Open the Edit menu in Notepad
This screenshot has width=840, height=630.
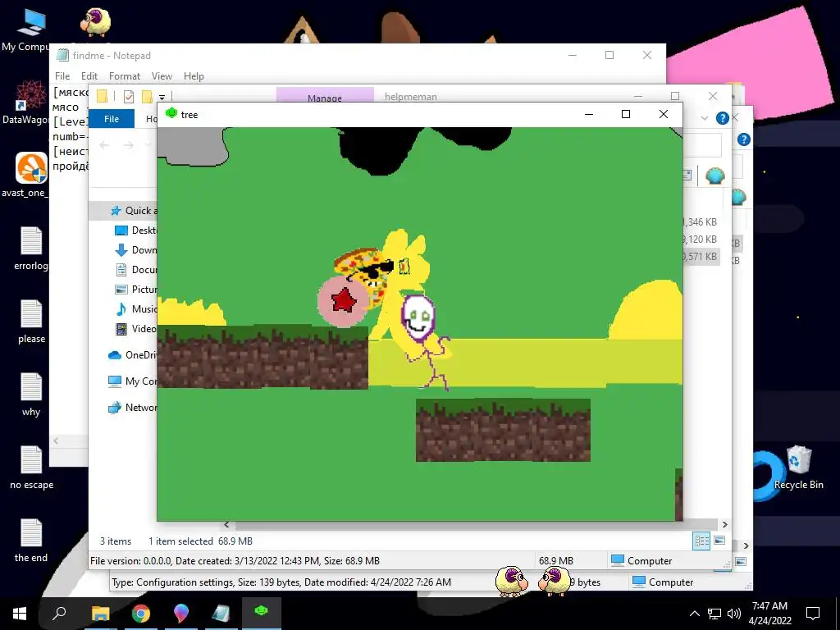click(x=89, y=76)
